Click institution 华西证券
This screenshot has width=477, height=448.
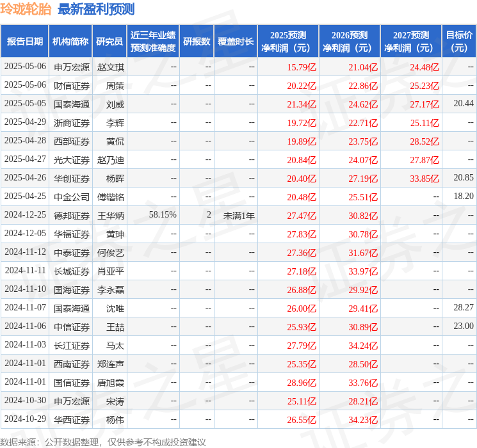(x=72, y=420)
